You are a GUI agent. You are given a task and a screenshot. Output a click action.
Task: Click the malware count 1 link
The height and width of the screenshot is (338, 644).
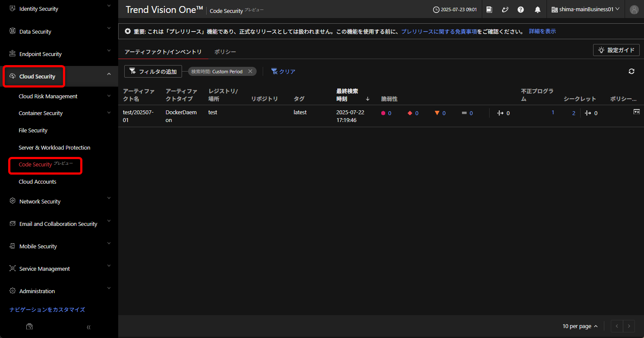pyautogui.click(x=553, y=113)
